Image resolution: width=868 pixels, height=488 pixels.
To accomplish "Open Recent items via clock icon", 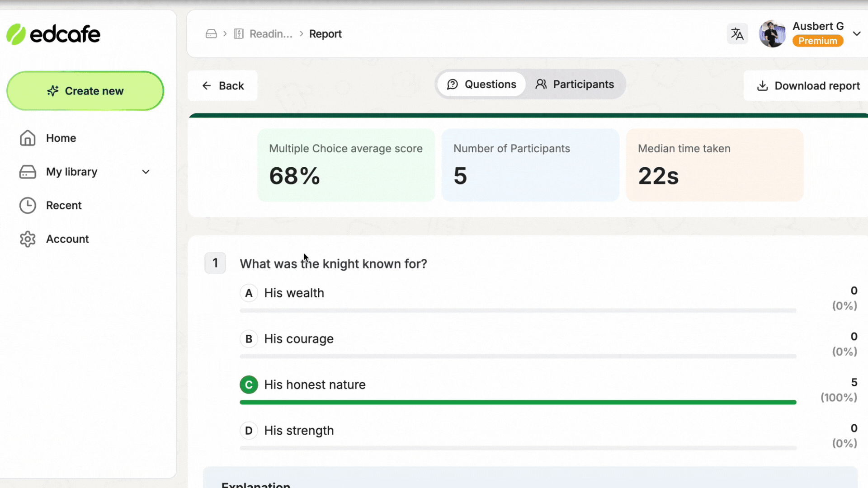I will pos(28,205).
